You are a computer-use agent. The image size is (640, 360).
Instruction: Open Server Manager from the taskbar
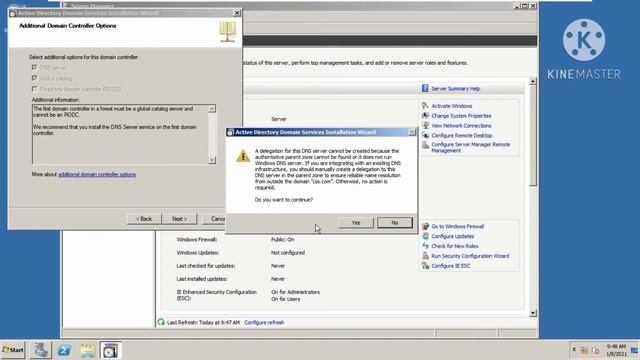[41, 350]
